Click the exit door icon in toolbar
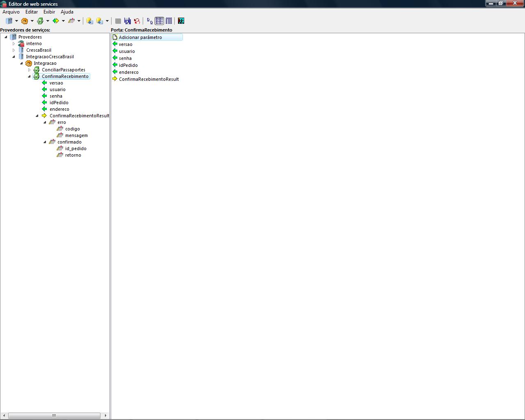This screenshot has width=525, height=420. 181,21
